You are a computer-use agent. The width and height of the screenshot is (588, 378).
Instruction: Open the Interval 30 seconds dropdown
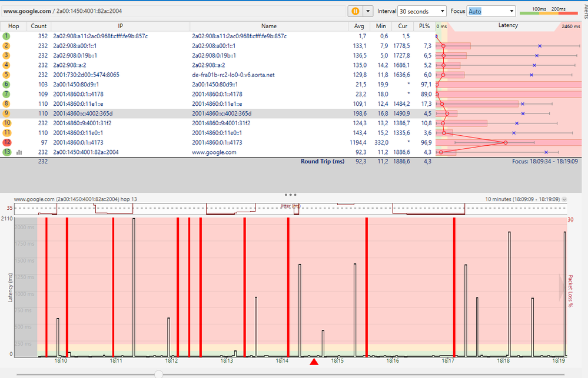pos(421,11)
